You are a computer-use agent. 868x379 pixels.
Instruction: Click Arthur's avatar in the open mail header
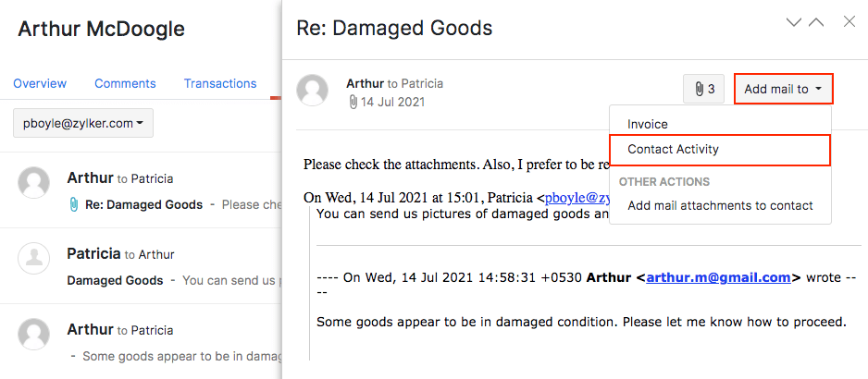pos(313,90)
